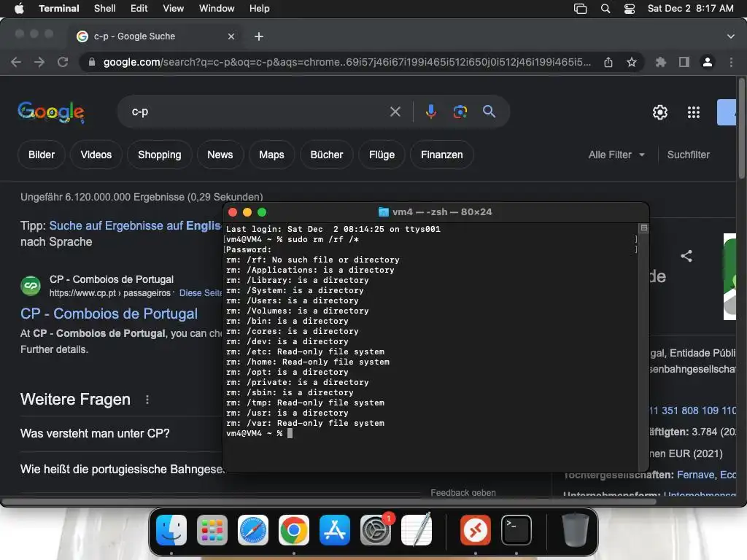The width and height of the screenshot is (747, 560).
Task: Open Suche auf Ergebnisse auf Englisch link
Action: (x=135, y=226)
